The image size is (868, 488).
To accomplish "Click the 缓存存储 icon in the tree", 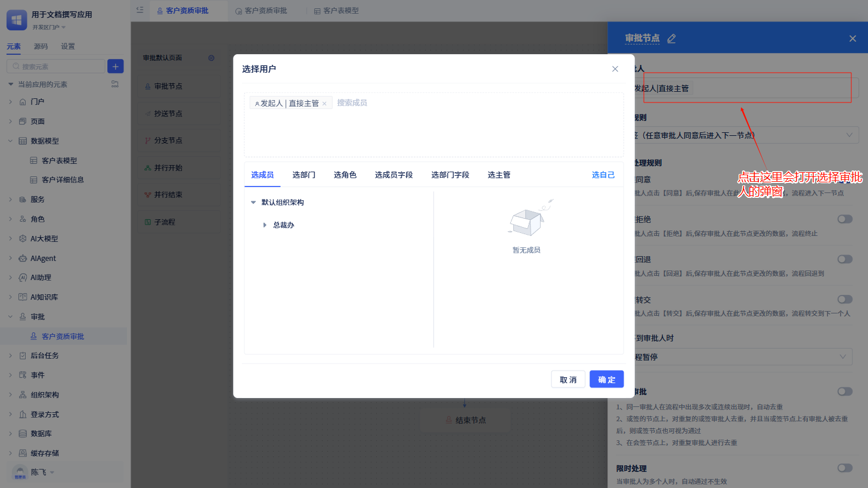I will (x=23, y=453).
